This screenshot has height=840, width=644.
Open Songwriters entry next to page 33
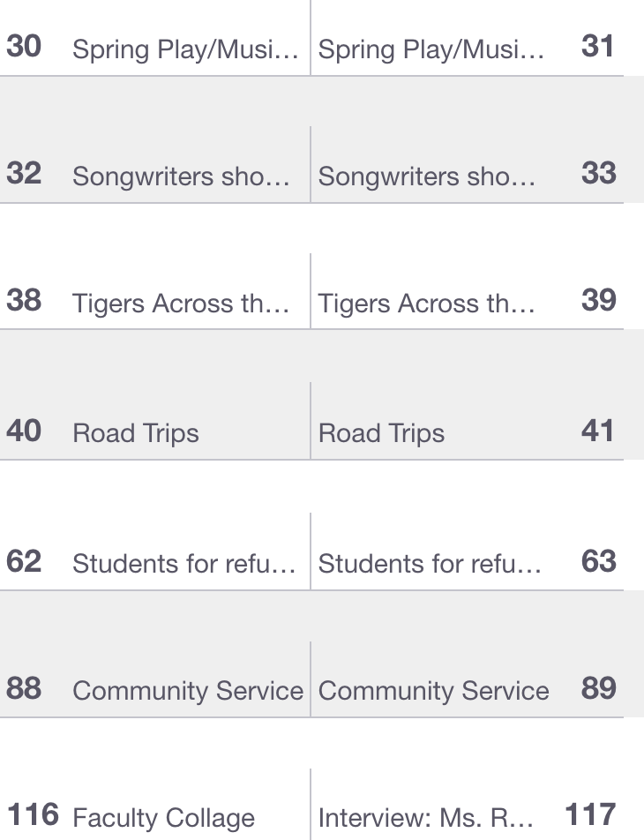pyautogui.click(x=426, y=176)
